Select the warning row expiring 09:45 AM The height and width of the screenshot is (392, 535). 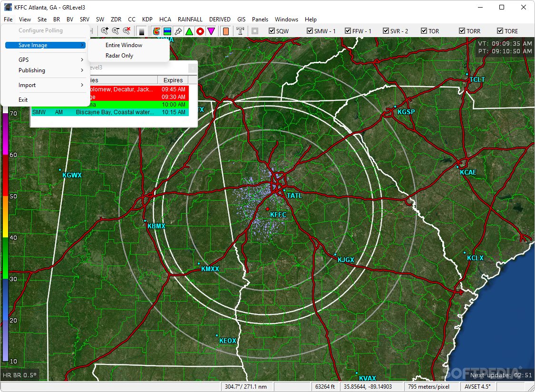[139, 89]
